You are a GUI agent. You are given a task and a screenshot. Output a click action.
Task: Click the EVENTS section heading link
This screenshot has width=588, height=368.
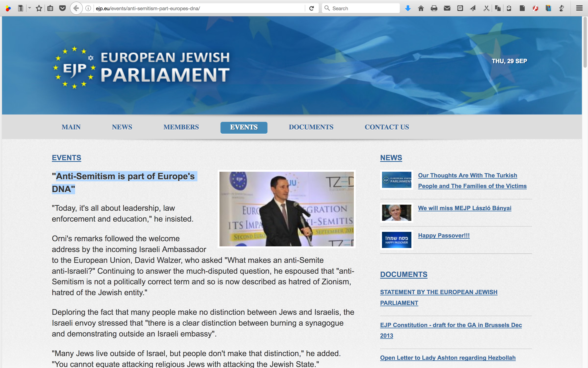pos(67,158)
